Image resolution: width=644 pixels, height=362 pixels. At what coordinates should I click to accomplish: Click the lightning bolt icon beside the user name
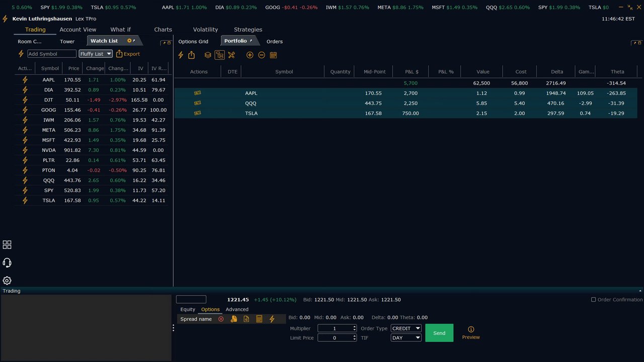pyautogui.click(x=5, y=19)
